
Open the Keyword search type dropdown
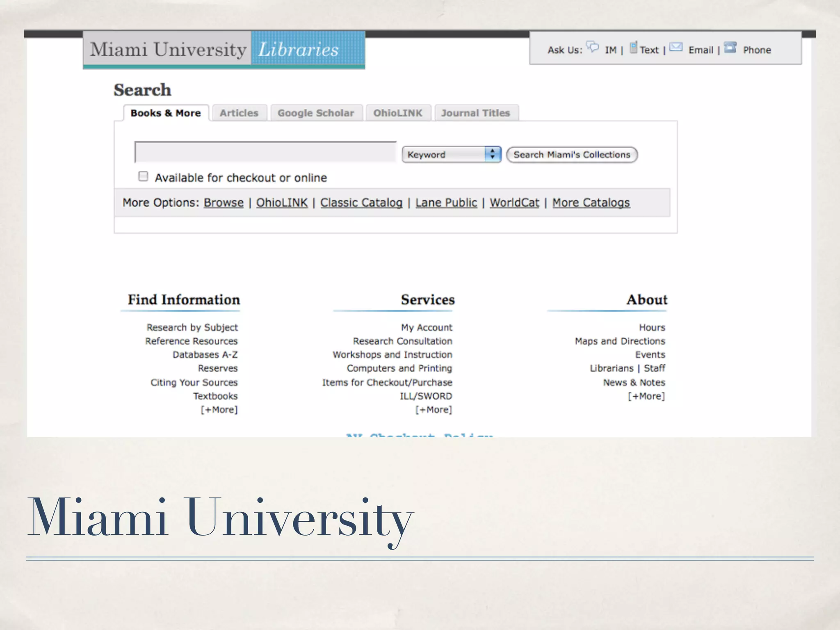pos(452,155)
